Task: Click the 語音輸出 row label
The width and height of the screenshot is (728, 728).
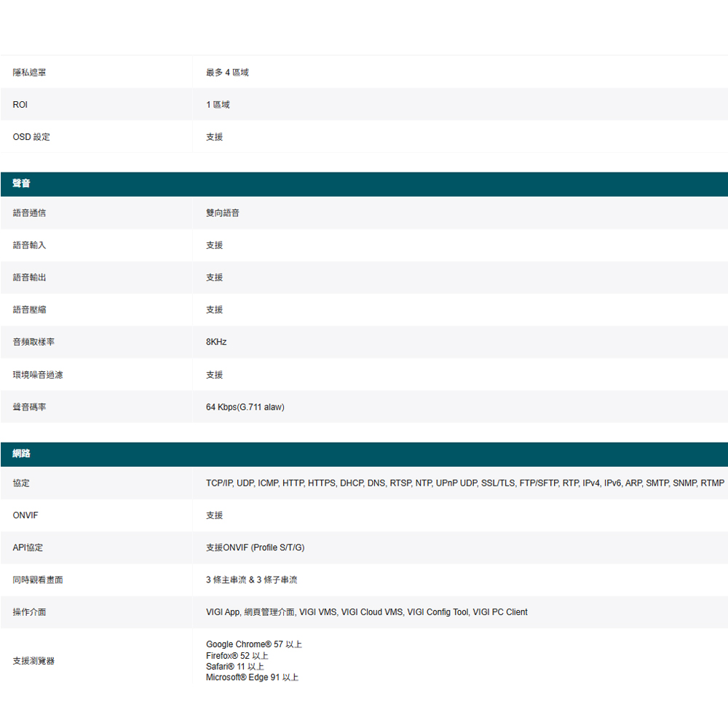Action: 29,277
